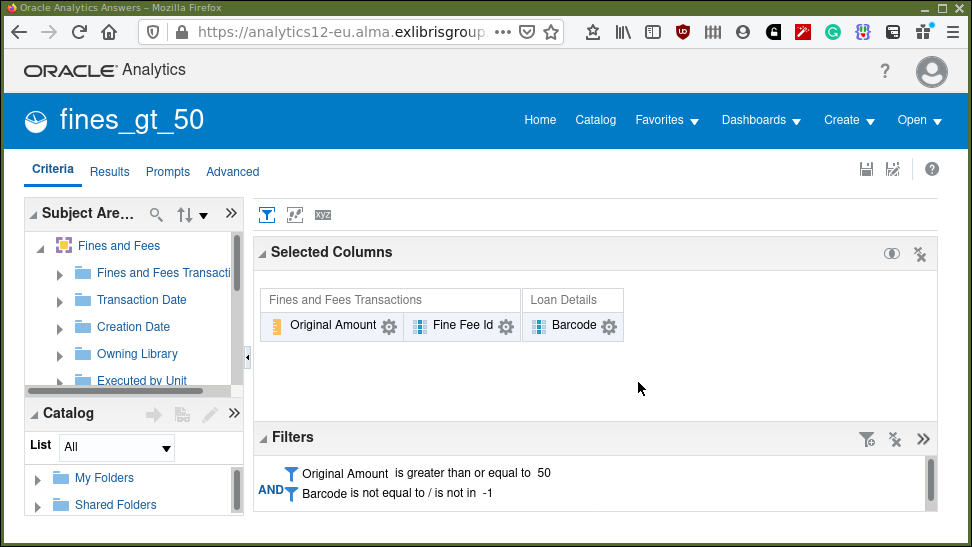Click the filter icon above Selected Columns

(x=267, y=215)
